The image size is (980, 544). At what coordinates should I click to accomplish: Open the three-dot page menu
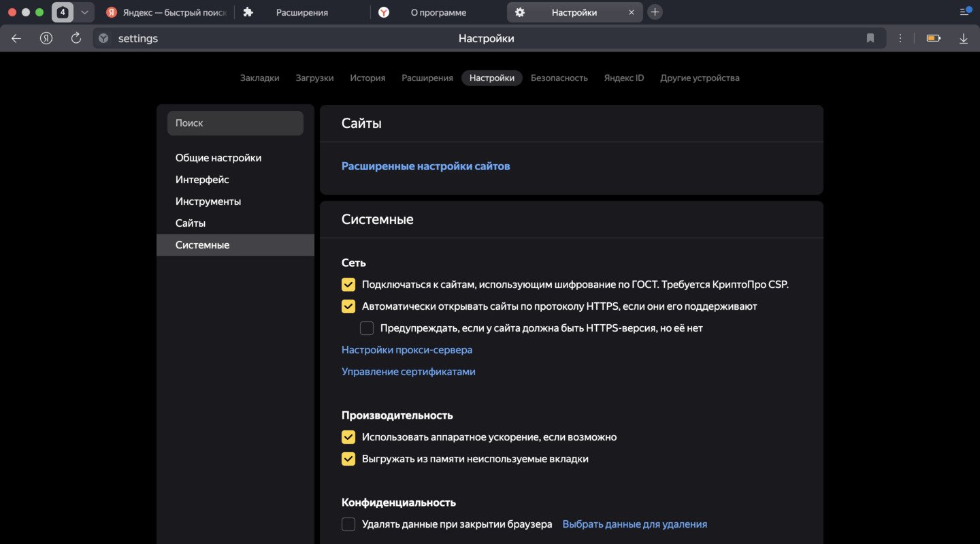901,38
